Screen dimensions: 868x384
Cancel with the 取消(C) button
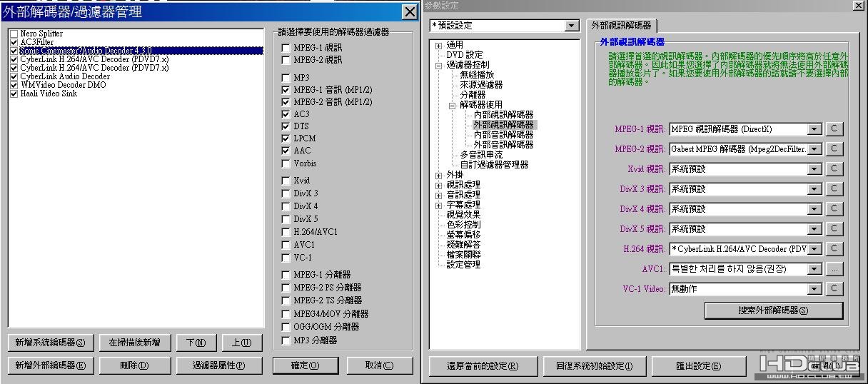click(380, 365)
